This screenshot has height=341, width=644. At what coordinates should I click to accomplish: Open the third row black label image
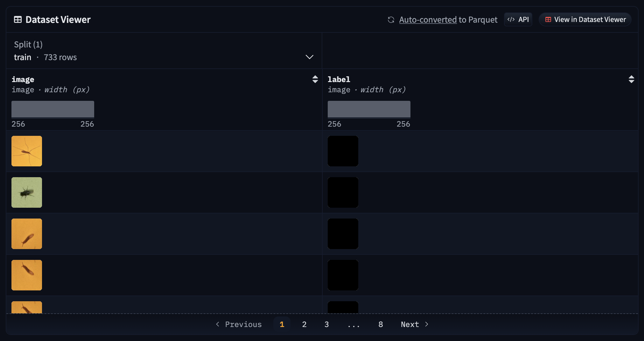coord(343,234)
